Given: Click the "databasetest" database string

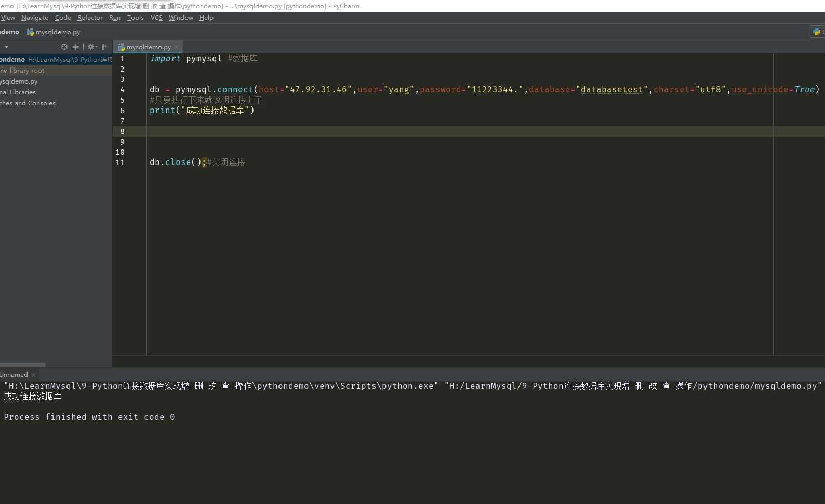Looking at the screenshot, I should point(612,90).
